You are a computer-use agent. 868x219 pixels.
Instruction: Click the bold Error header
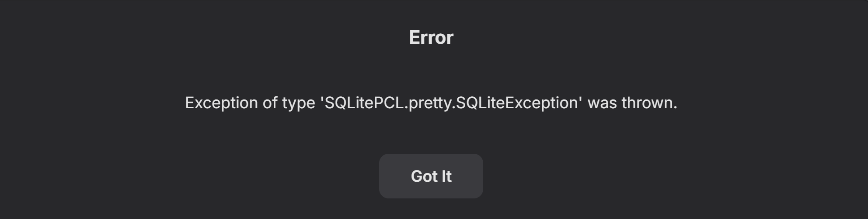(431, 37)
